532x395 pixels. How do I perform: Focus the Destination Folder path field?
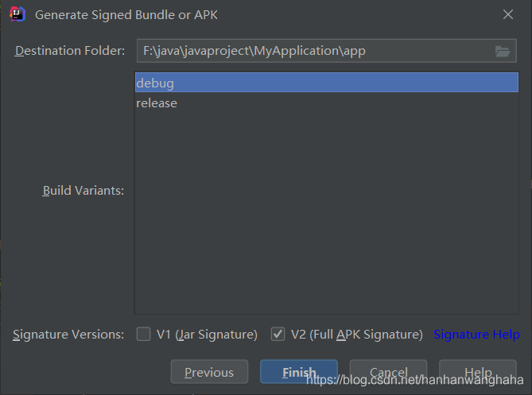(310, 51)
